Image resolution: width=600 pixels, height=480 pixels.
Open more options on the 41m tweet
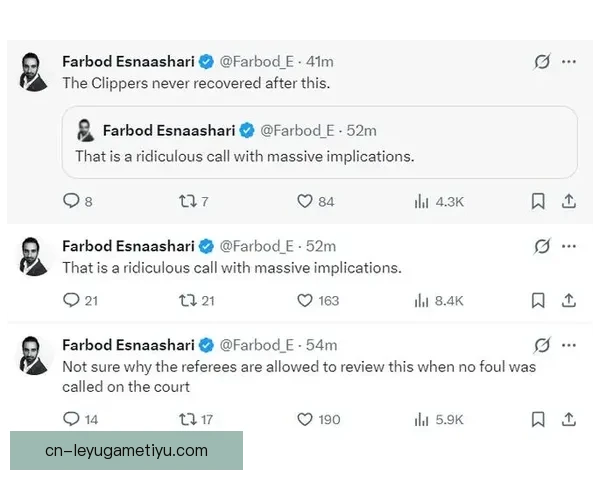569,61
